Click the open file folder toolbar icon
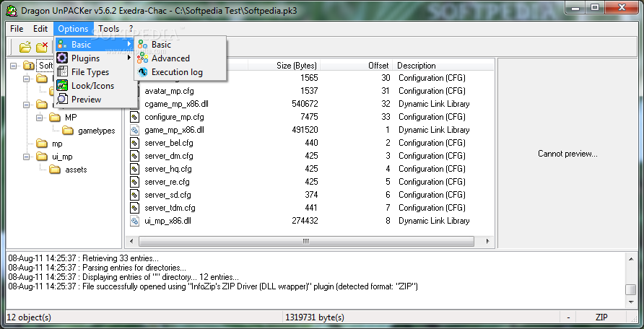644x329 pixels. [x=25, y=47]
